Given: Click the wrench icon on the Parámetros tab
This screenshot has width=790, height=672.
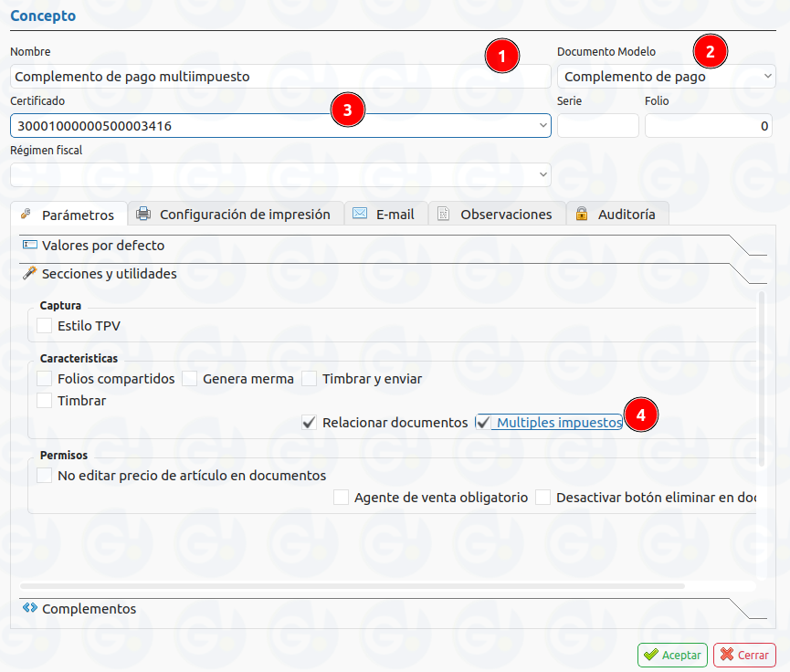Looking at the screenshot, I should pos(26,214).
